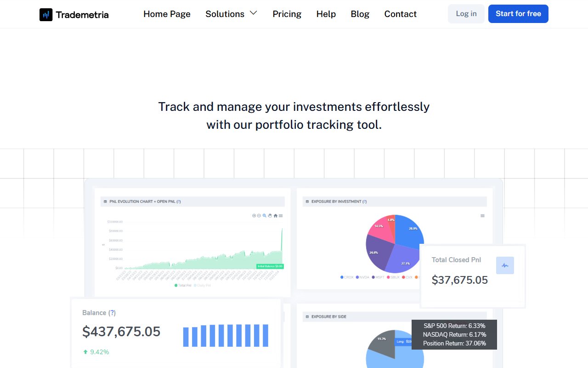Click the table icon beside PNL Evolution Chart title
This screenshot has height=368, width=588.
(x=106, y=201)
